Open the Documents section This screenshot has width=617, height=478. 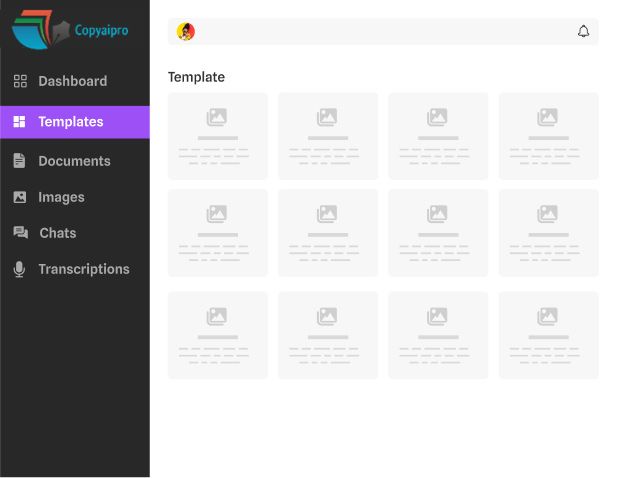point(74,161)
